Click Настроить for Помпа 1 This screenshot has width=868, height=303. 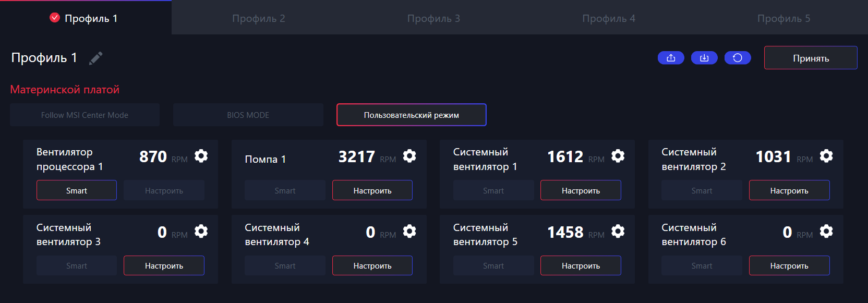click(372, 190)
